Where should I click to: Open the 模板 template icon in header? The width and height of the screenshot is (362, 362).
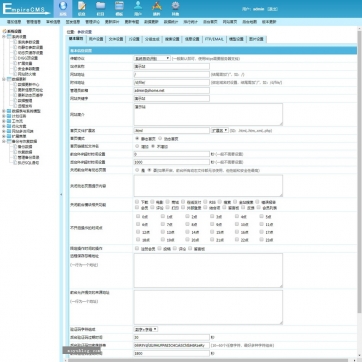[119, 8]
